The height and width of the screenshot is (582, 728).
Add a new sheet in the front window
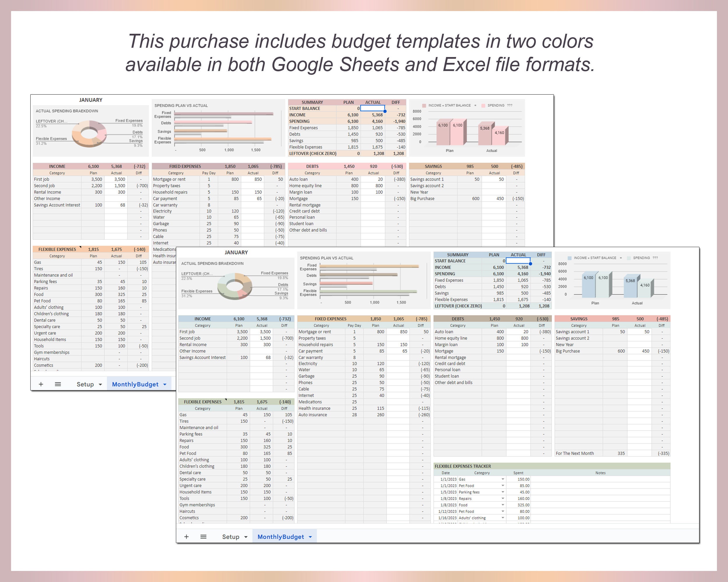tap(186, 537)
